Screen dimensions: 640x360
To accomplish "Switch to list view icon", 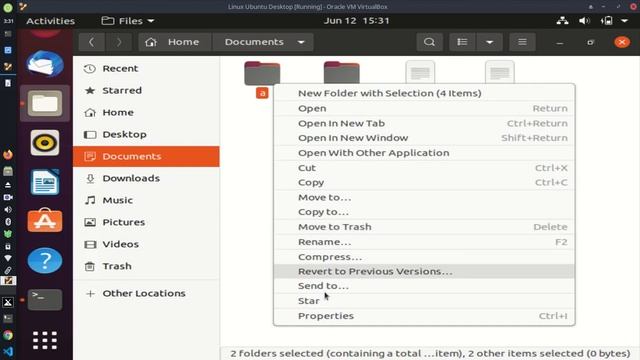I will tap(462, 42).
